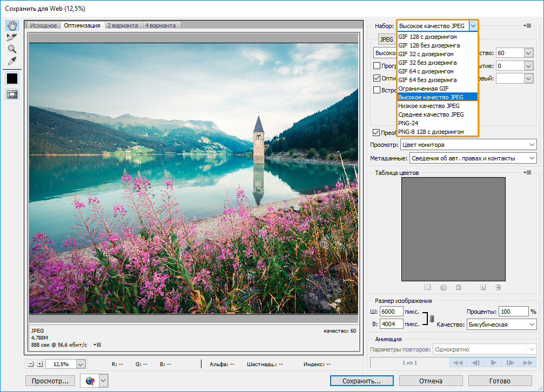
Task: Click the black eyedropper color swatch
Action: pyautogui.click(x=12, y=78)
